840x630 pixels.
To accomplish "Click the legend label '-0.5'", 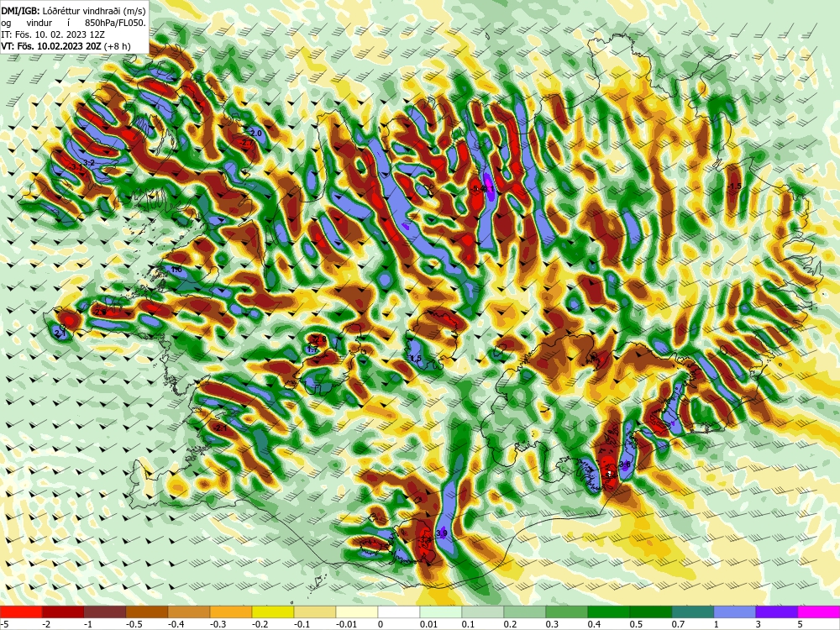I will (134, 624).
